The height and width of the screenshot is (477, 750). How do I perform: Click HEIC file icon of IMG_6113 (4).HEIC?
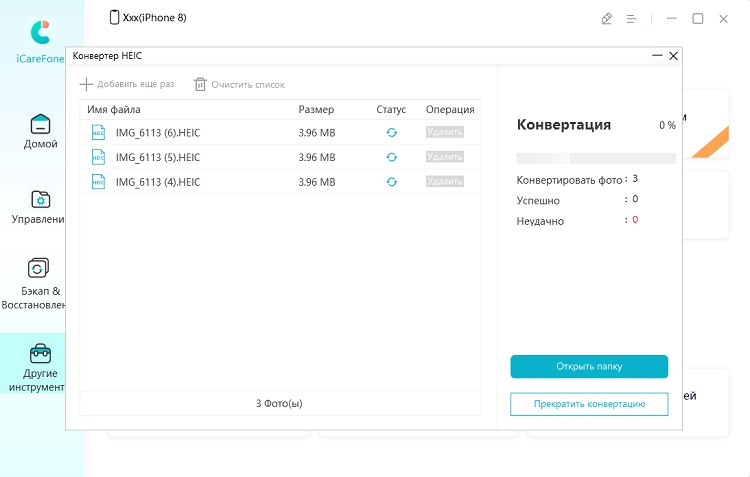click(98, 182)
